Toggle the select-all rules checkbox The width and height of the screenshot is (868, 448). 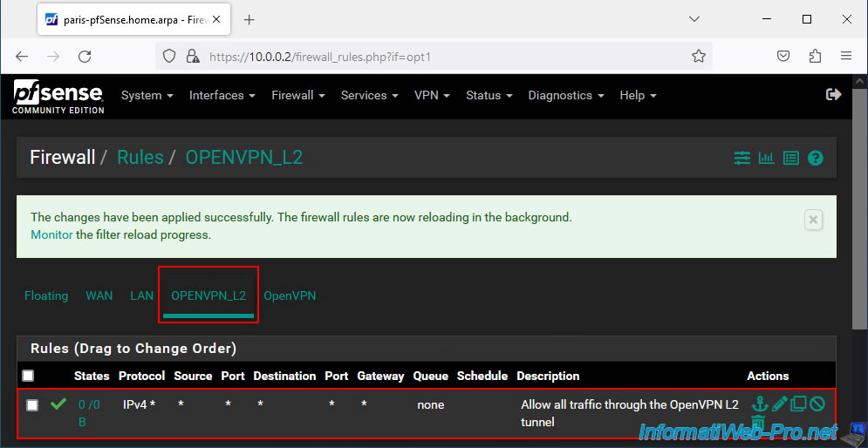click(28, 377)
